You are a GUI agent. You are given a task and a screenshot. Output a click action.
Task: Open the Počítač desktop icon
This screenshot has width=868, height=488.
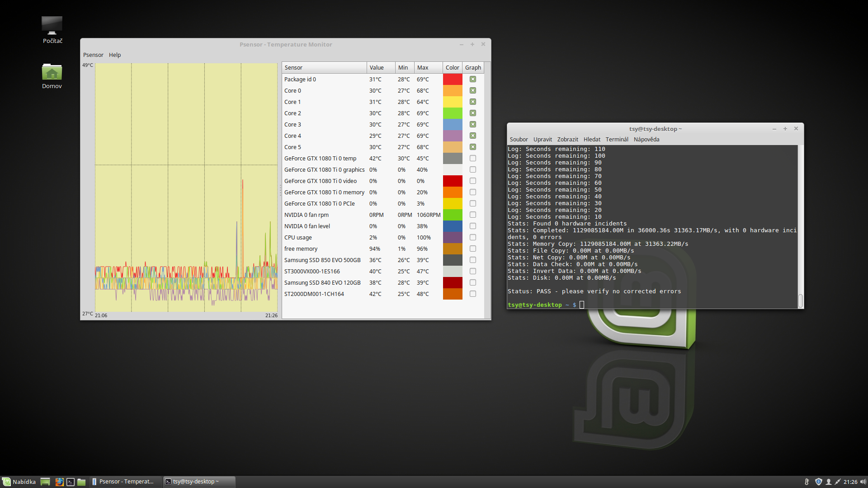tap(52, 26)
